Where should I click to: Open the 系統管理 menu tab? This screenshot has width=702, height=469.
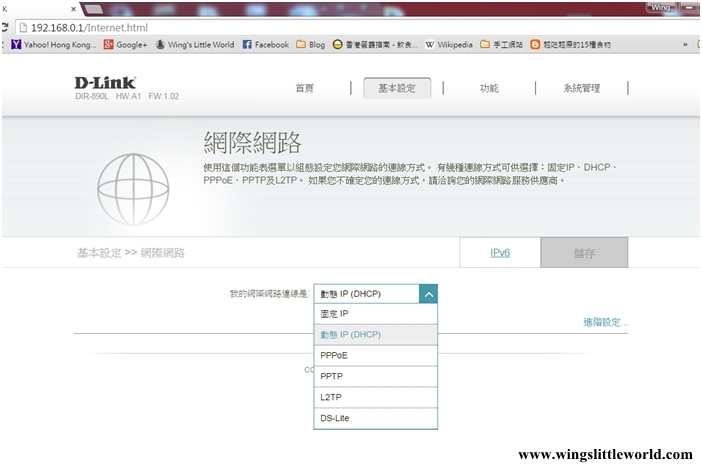(x=581, y=88)
